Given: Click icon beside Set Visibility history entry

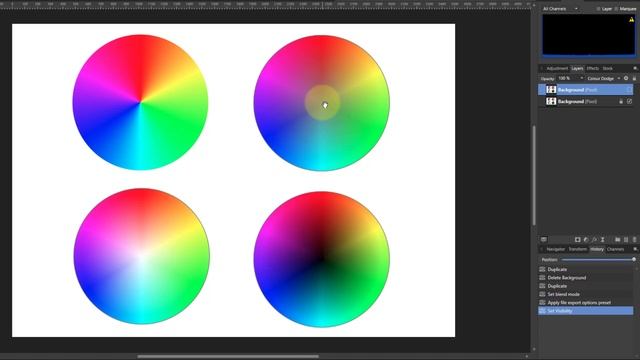Looking at the screenshot, I should pyautogui.click(x=542, y=311).
